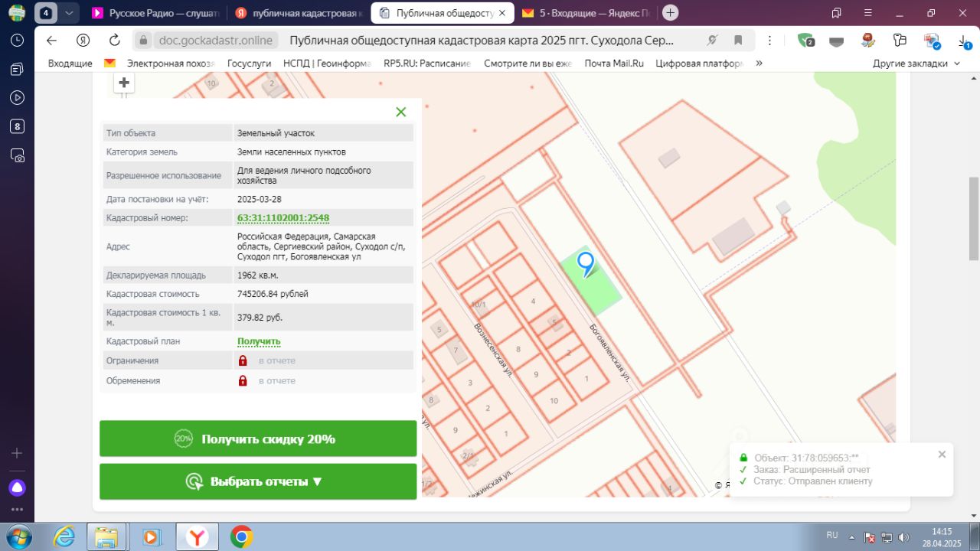Zoom in the map with plus
980x551 pixels.
pos(124,83)
